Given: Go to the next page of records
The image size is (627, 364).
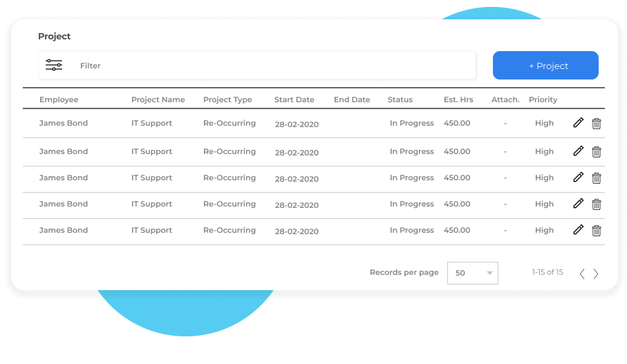Looking at the screenshot, I should coord(596,274).
